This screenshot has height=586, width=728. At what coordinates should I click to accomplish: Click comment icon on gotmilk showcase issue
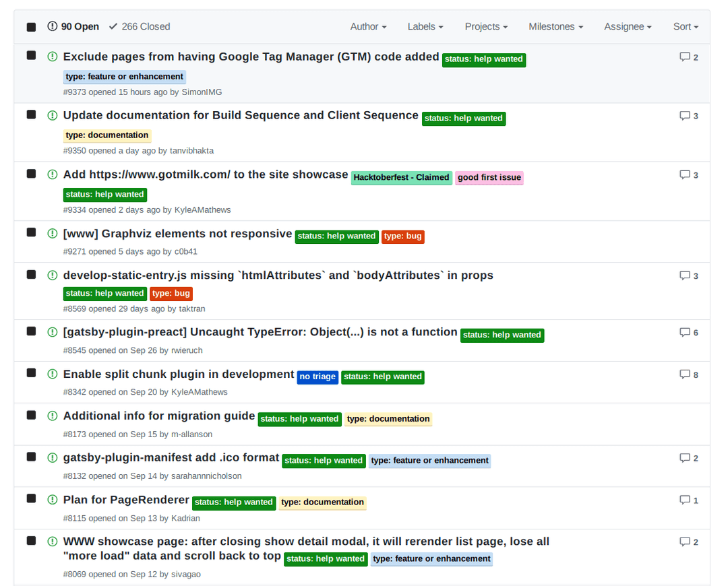click(x=685, y=175)
